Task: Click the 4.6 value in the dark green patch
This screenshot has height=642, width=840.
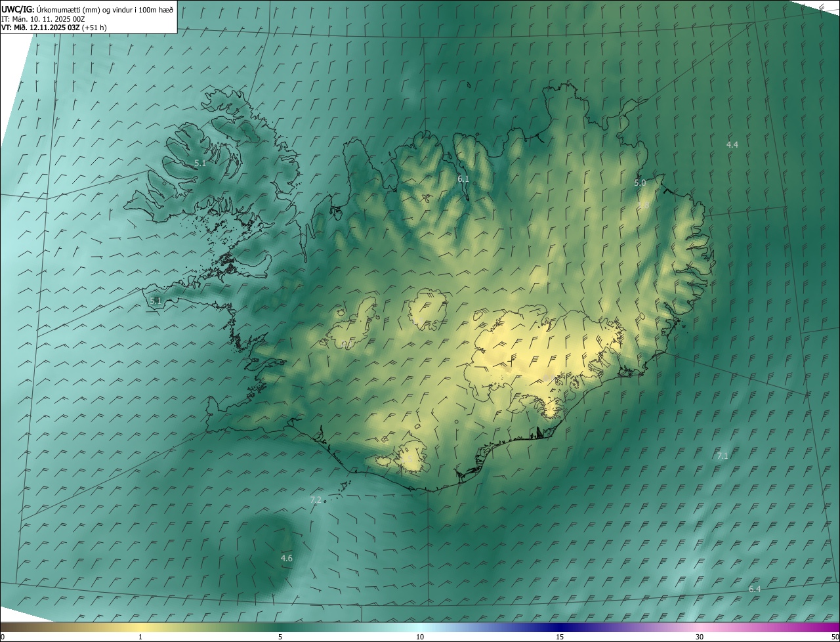Action: click(x=287, y=558)
